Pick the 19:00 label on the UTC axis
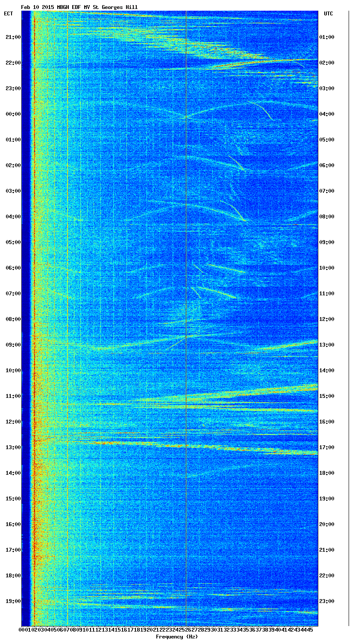Screen dimensions: 364x641 (x=327, y=499)
